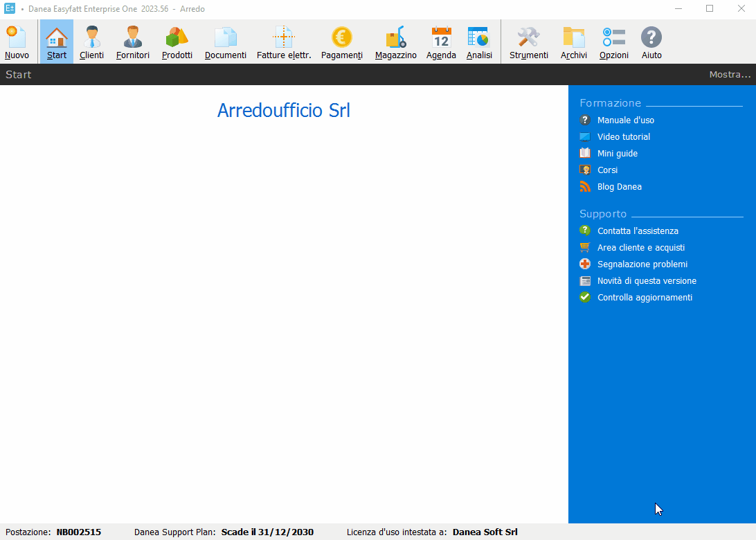Image resolution: width=756 pixels, height=540 pixels.
Task: Click the Blog Danea RSS icon
Action: tap(585, 187)
